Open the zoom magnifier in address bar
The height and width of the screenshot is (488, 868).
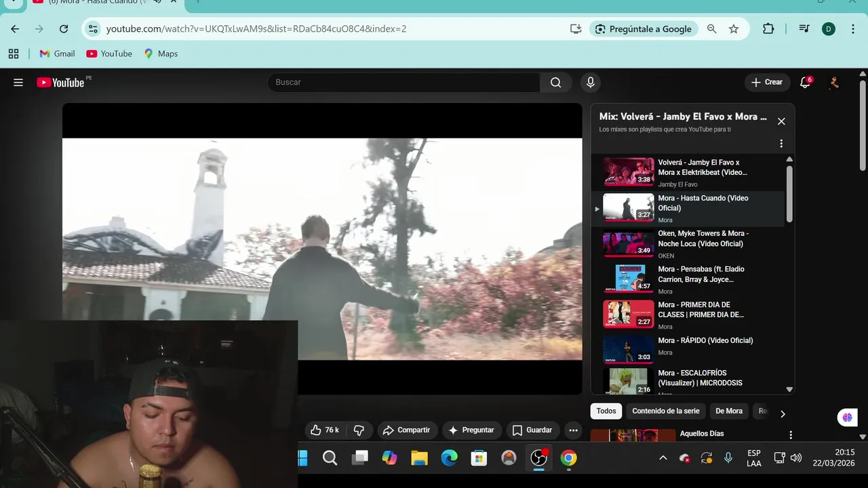coord(711,28)
